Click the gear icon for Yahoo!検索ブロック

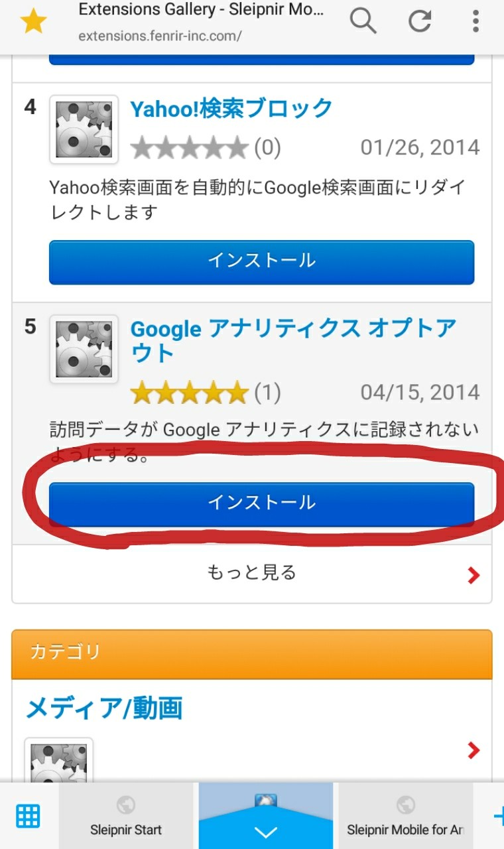pos(84,129)
